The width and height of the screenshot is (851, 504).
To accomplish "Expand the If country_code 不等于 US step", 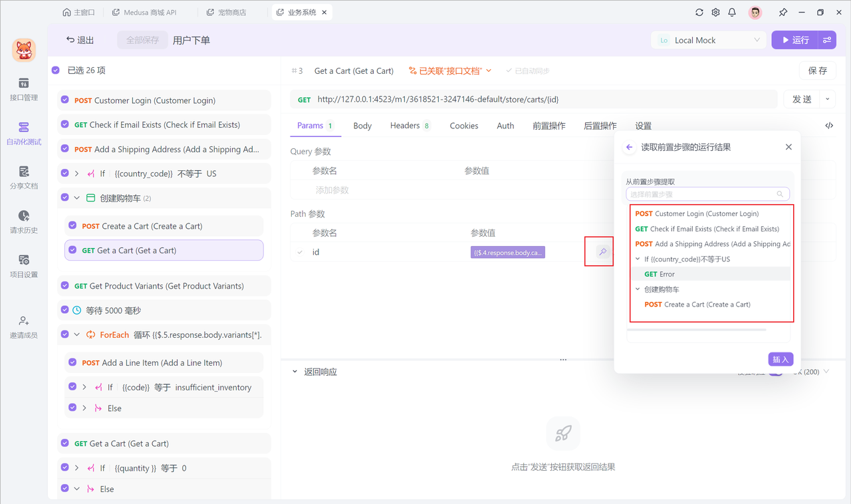I will (77, 174).
